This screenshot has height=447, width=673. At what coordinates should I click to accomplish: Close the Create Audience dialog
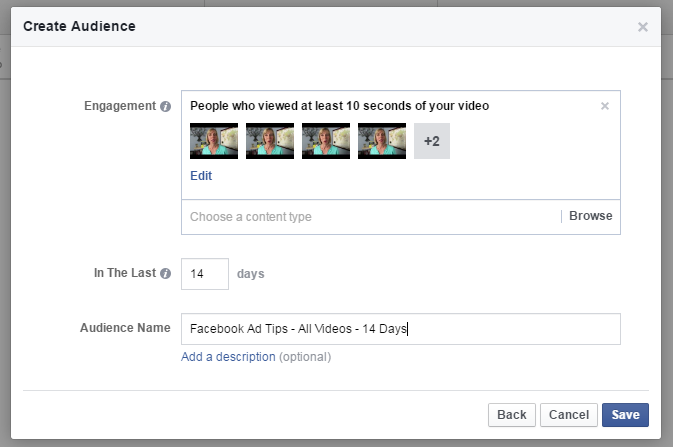click(642, 27)
